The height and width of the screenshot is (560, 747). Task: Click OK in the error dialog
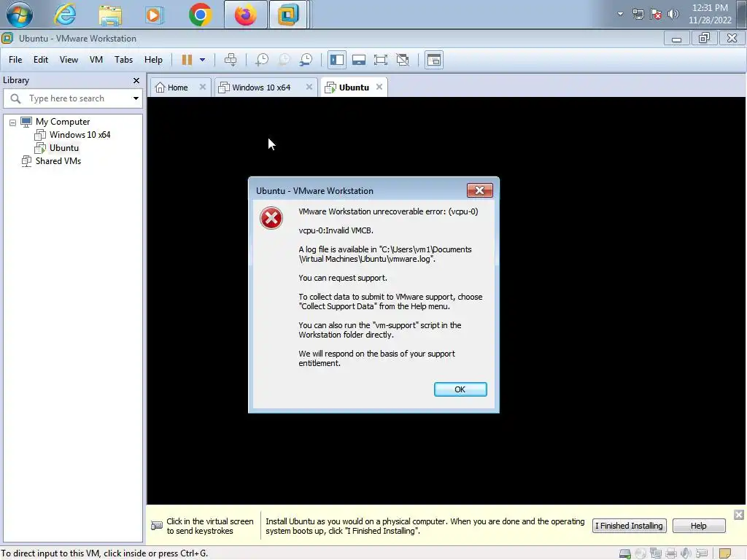pos(460,389)
